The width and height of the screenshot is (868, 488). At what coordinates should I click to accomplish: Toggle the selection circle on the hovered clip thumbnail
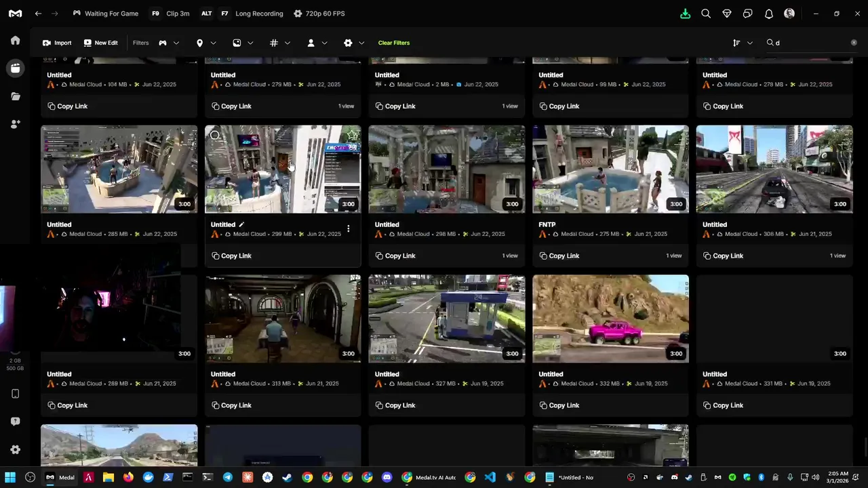[215, 135]
